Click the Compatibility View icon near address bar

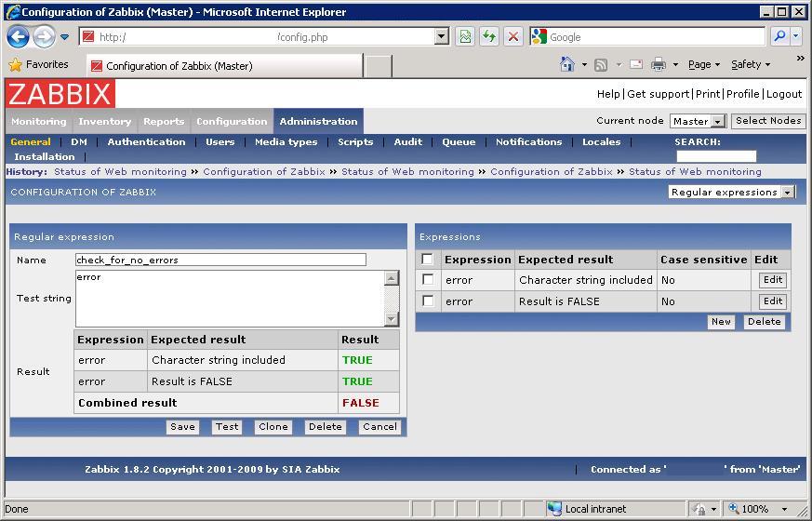point(466,37)
